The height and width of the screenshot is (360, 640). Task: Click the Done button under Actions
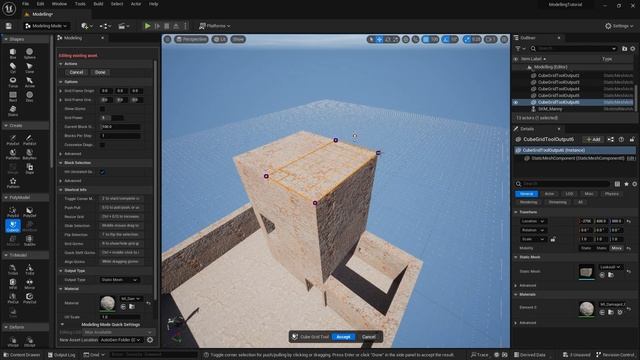point(100,72)
